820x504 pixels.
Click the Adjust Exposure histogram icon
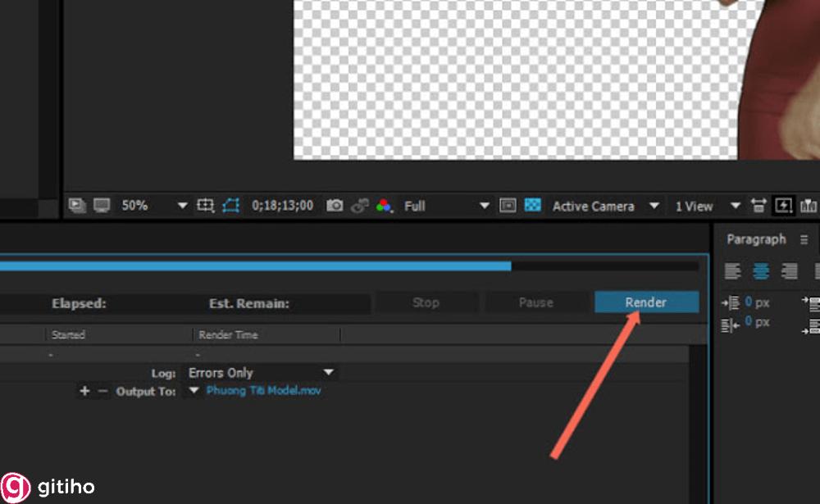click(809, 206)
